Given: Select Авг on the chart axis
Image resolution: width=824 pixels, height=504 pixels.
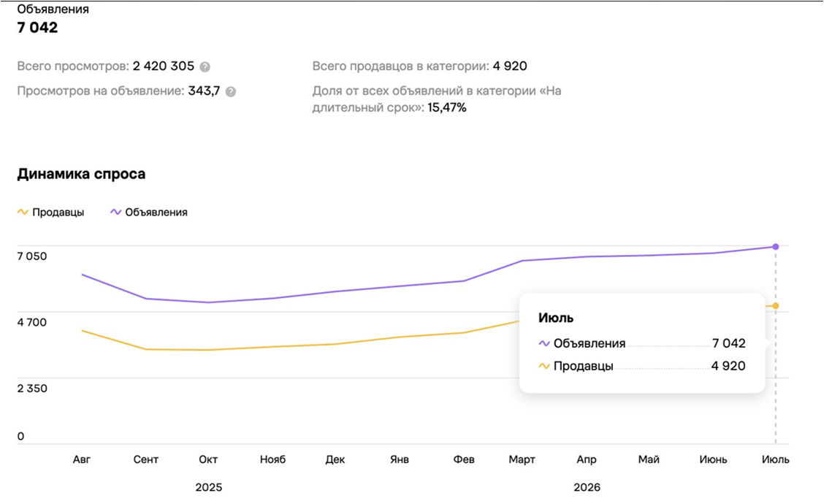Looking at the screenshot, I should click(x=82, y=459).
